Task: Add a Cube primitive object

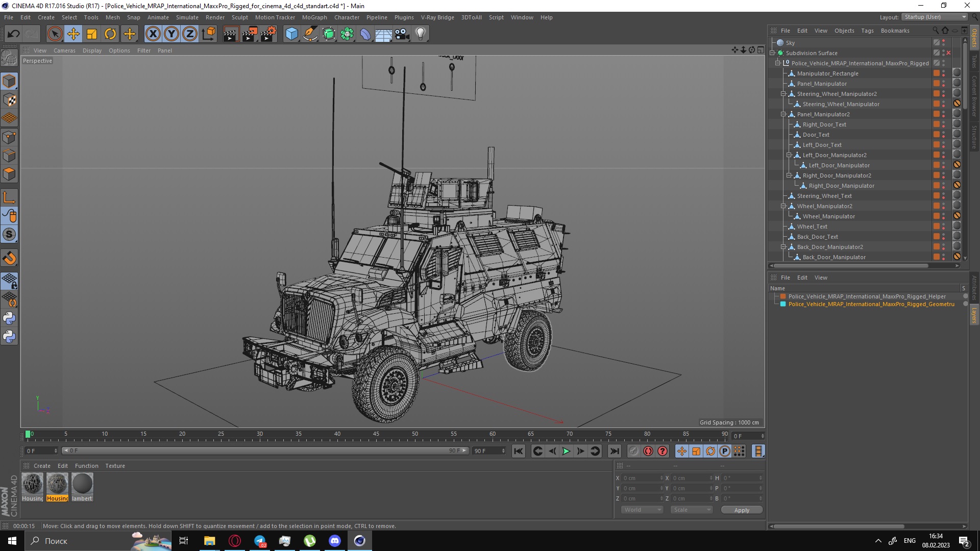Action: point(291,34)
